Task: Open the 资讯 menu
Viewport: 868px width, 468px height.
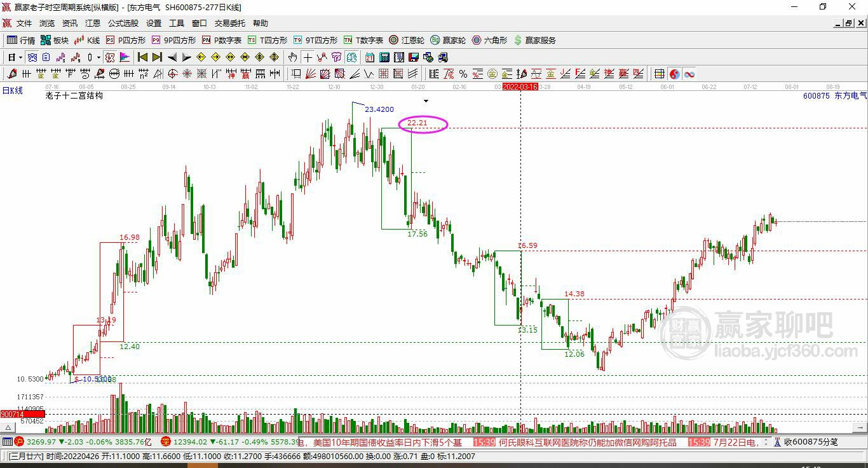Action: 70,24
